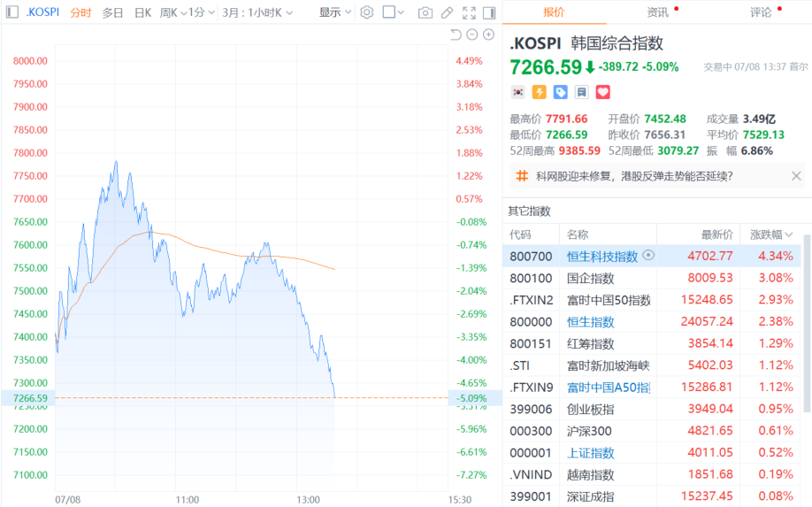Image resolution: width=812 pixels, height=507 pixels.
Task: Toggle the red heart favorite icon
Action: (602, 92)
